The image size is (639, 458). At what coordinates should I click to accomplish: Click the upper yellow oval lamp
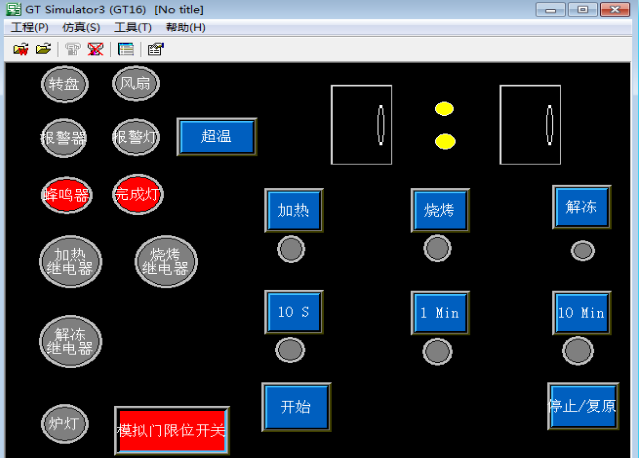point(444,109)
